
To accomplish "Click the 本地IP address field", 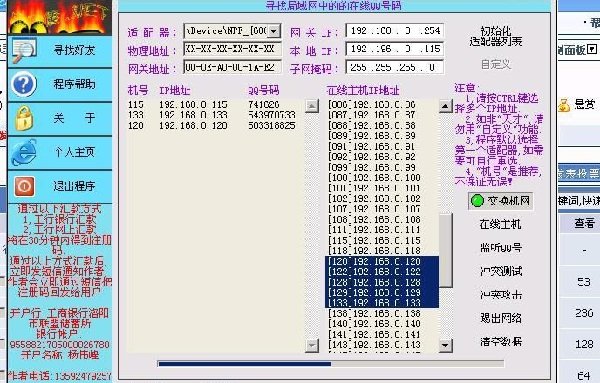I will click(x=395, y=49).
